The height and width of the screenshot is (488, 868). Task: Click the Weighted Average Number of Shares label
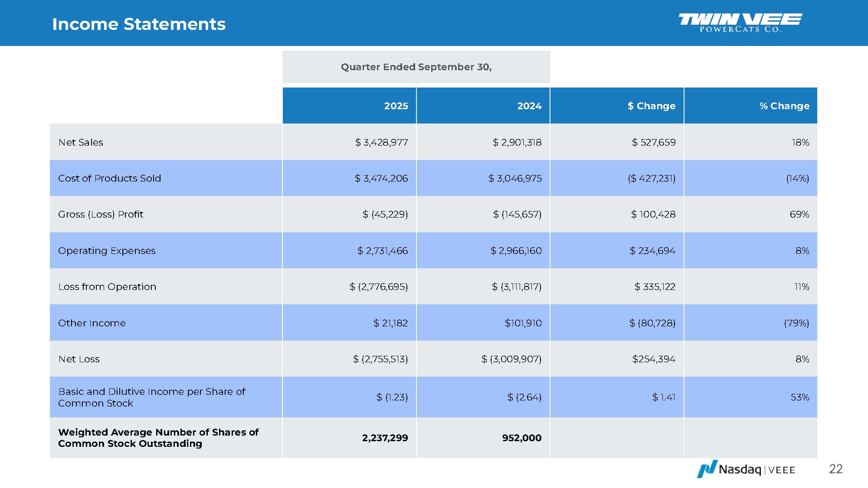click(x=158, y=438)
